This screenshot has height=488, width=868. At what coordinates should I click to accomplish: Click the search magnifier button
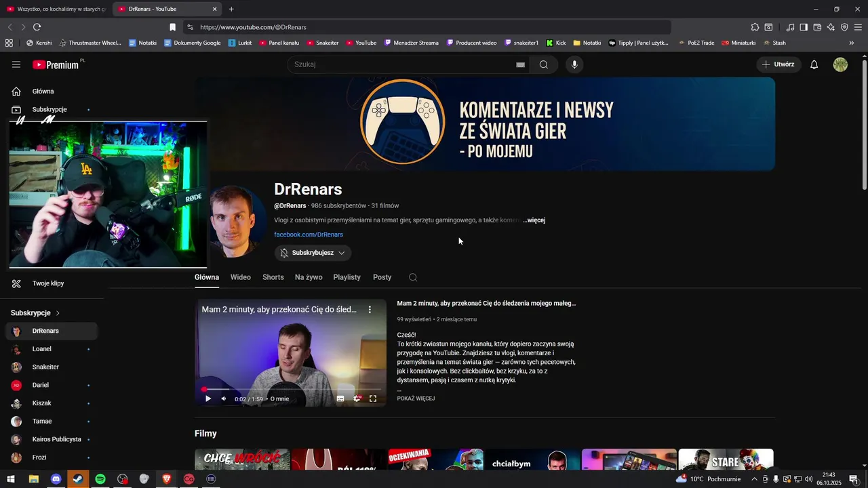pos(544,64)
